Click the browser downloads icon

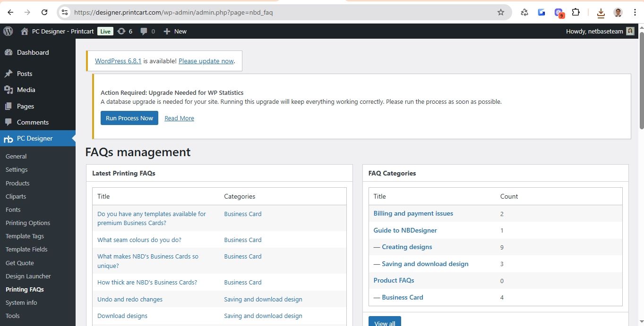coord(601,13)
